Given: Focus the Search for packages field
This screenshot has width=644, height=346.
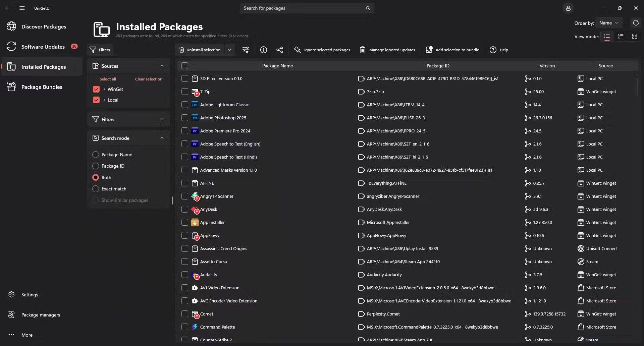Looking at the screenshot, I should pos(304,8).
